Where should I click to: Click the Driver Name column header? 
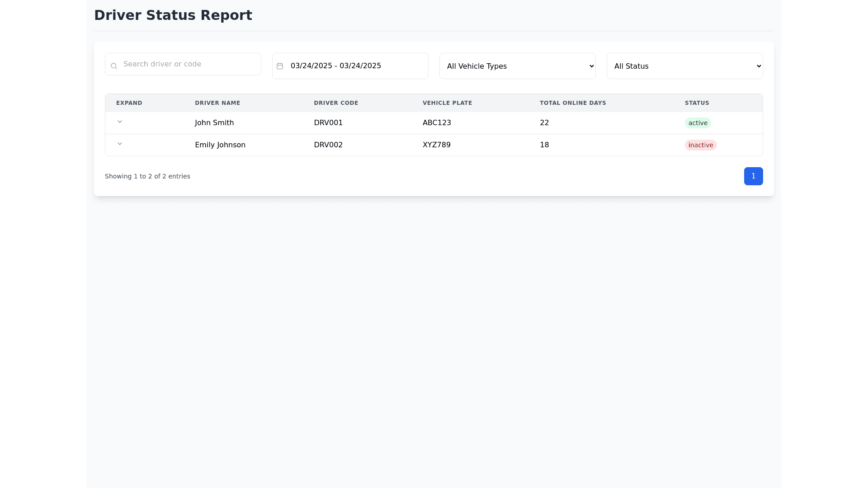[217, 103]
